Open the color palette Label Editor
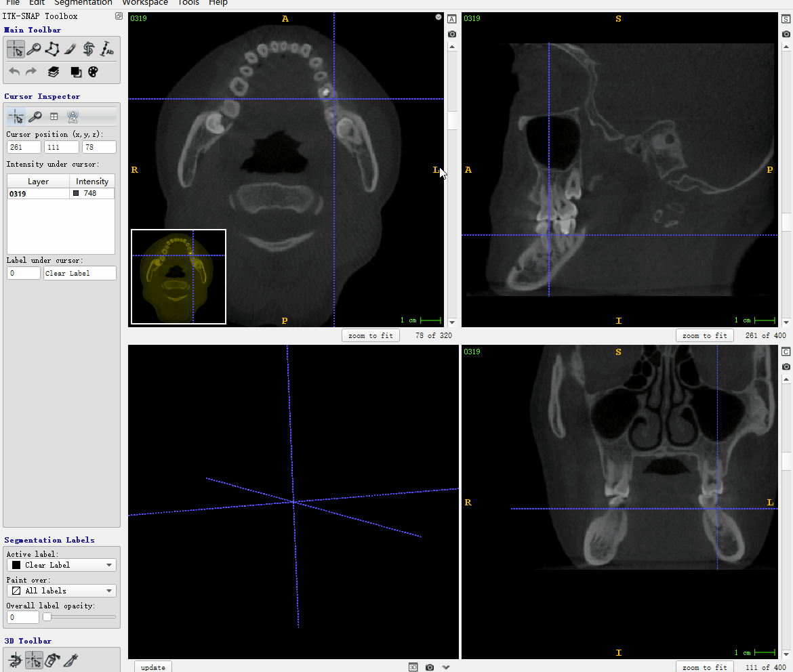The image size is (793, 672). click(x=93, y=72)
